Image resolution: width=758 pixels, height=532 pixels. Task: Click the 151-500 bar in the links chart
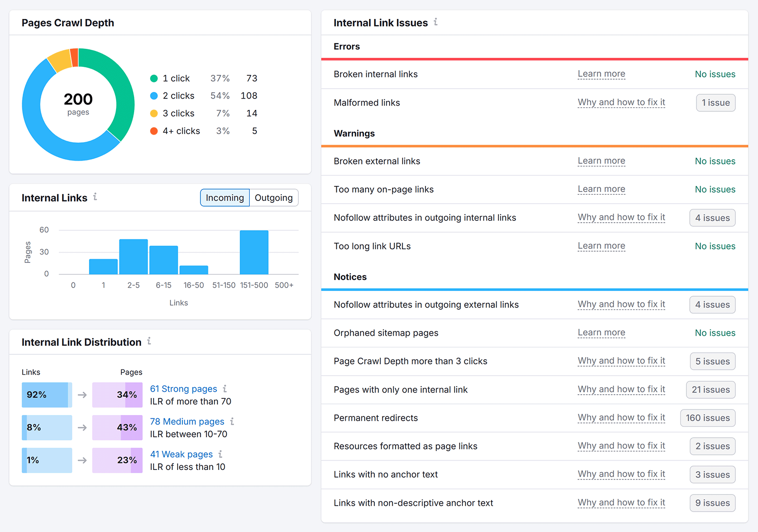click(x=254, y=251)
